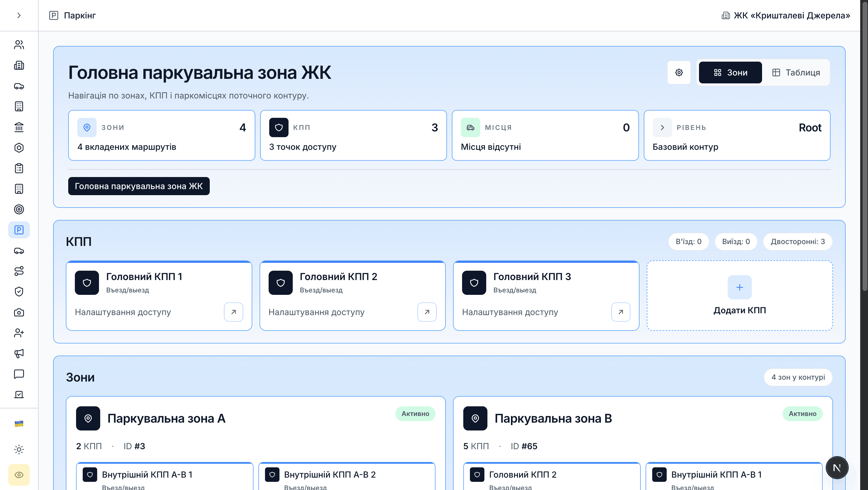
Task: Click the Паркінг page title icon
Action: click(54, 15)
